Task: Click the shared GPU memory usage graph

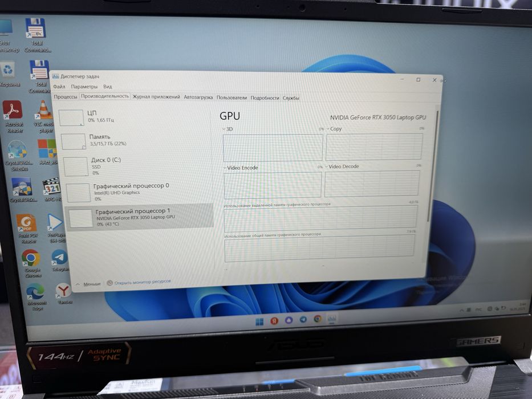Action: click(320, 248)
